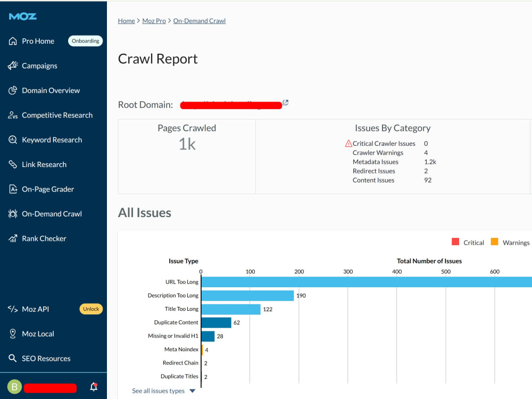Click the red Critical legend swatch
The height and width of the screenshot is (399, 532).
(x=455, y=242)
